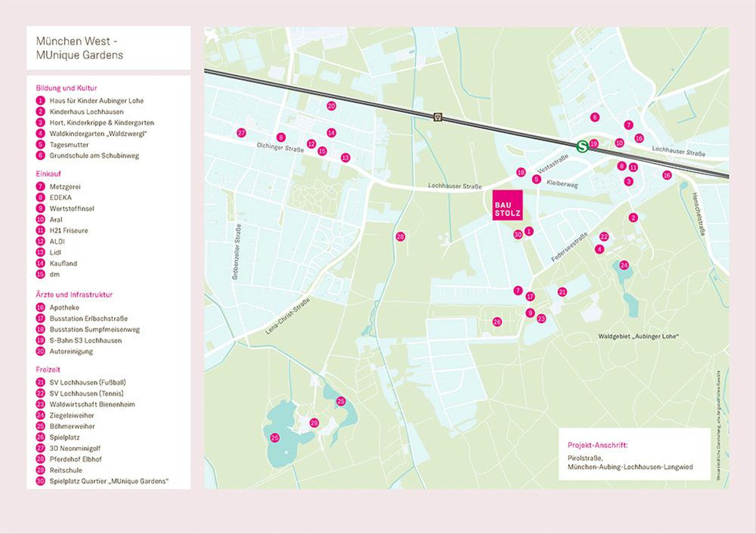Click the Kaufland marker 14 on the map
The image size is (756, 534).
click(331, 133)
